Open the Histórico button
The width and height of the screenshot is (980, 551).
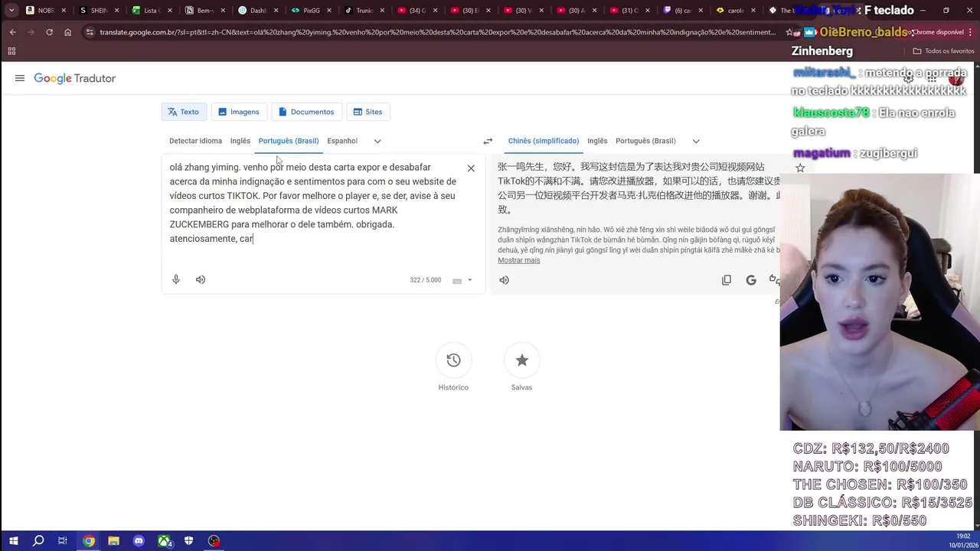pyautogui.click(x=453, y=360)
